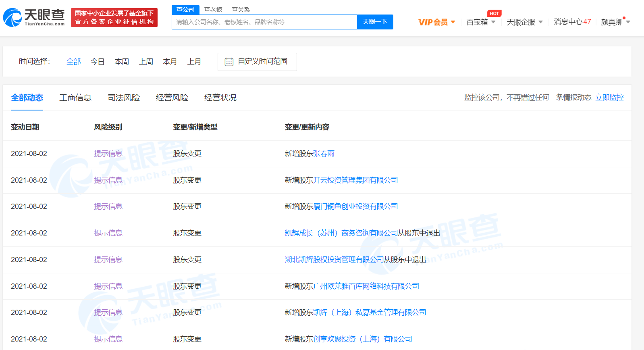Image resolution: width=644 pixels, height=350 pixels.
Task: Click the 立即监控 link
Action: click(x=609, y=98)
